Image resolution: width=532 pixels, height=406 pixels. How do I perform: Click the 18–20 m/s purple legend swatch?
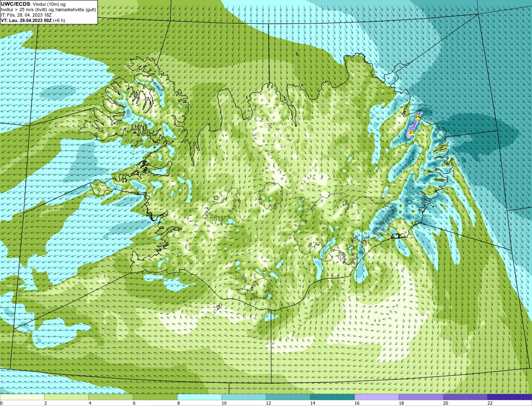[421, 397]
